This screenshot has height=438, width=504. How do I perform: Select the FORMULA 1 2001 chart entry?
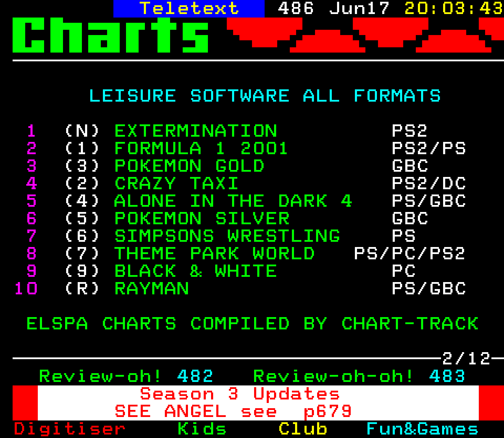point(201,149)
